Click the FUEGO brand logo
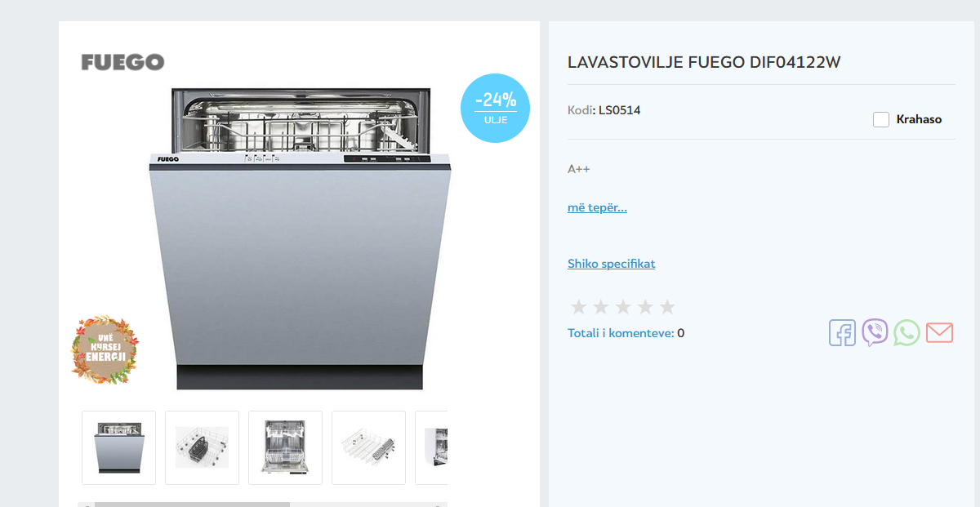This screenshot has width=980, height=507. (x=122, y=62)
